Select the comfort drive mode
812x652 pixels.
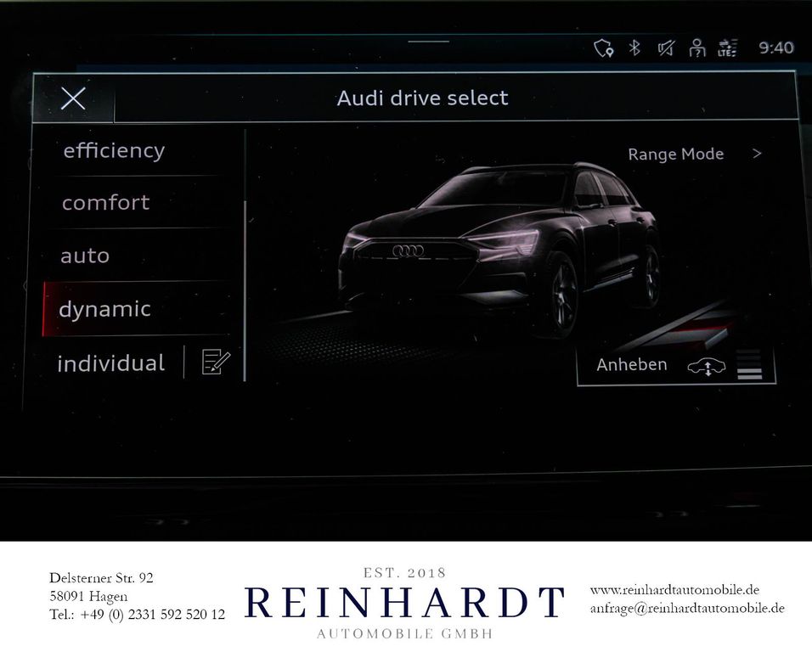[x=104, y=203]
